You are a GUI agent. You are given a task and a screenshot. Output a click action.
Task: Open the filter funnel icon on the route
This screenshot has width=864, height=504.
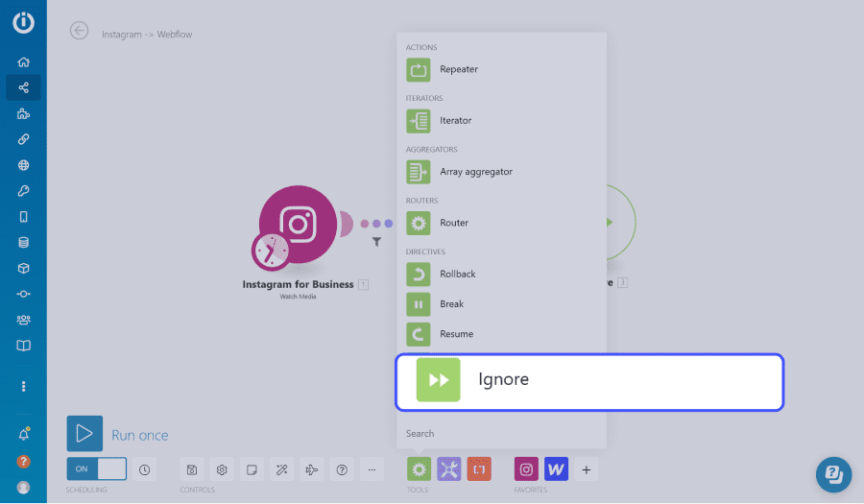[376, 242]
